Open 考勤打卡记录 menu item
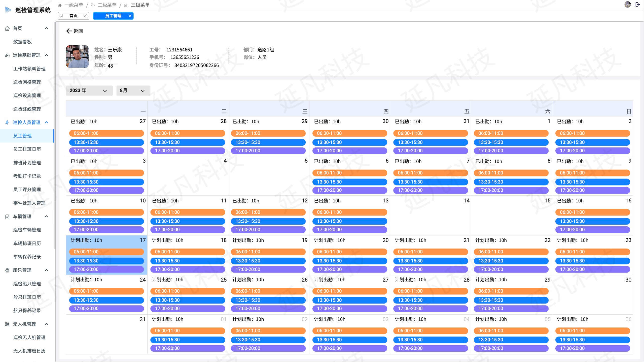 [x=27, y=176]
